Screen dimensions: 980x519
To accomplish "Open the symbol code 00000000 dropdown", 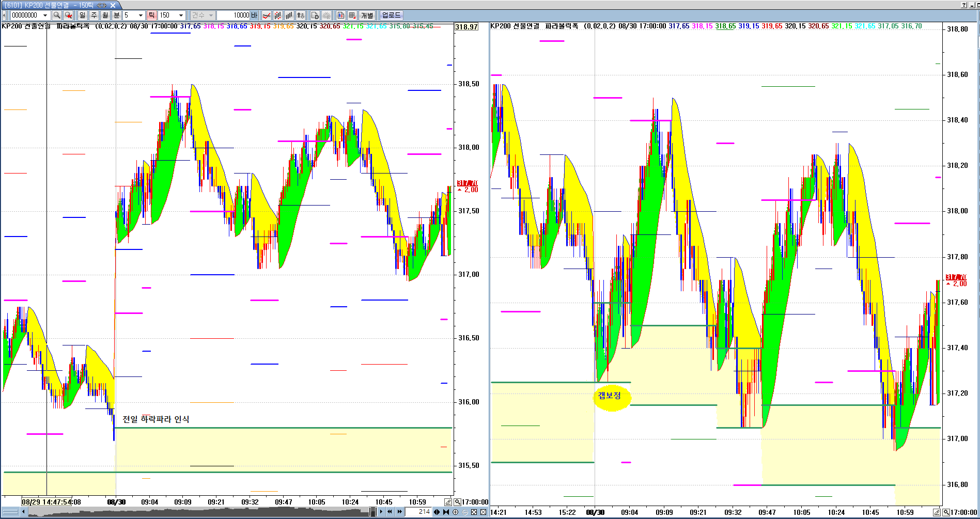I will click(45, 15).
